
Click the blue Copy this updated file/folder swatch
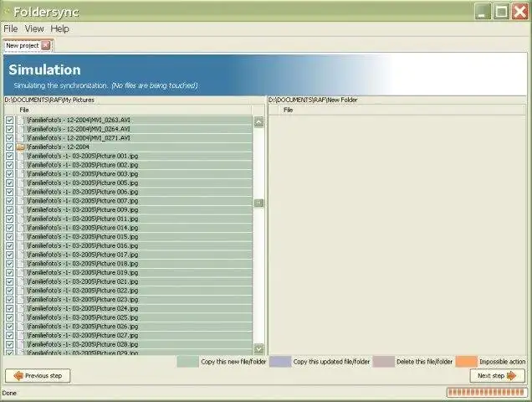click(280, 362)
